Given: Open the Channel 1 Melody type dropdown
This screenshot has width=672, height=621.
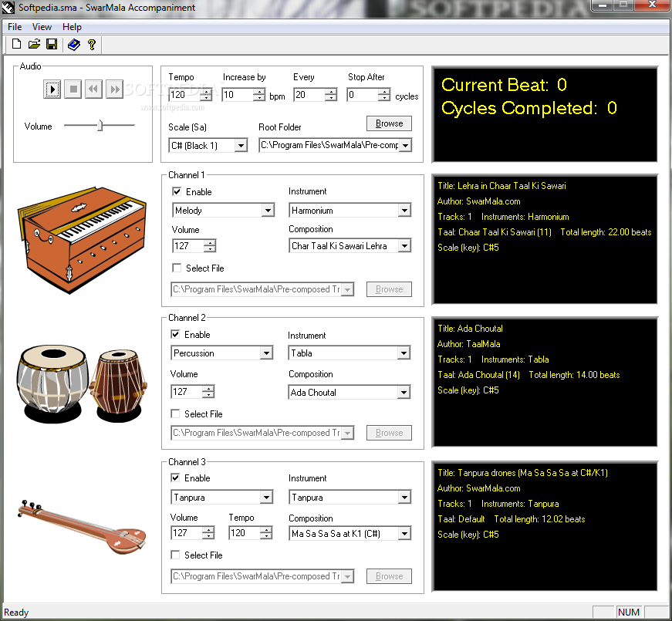Looking at the screenshot, I should [x=268, y=211].
